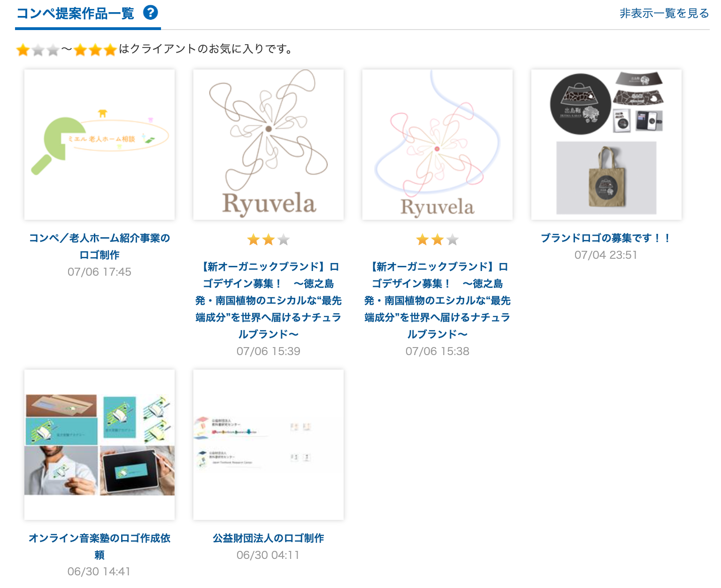The height and width of the screenshot is (588, 721).
Task: Click the help question mark icon
Action: pos(150,13)
